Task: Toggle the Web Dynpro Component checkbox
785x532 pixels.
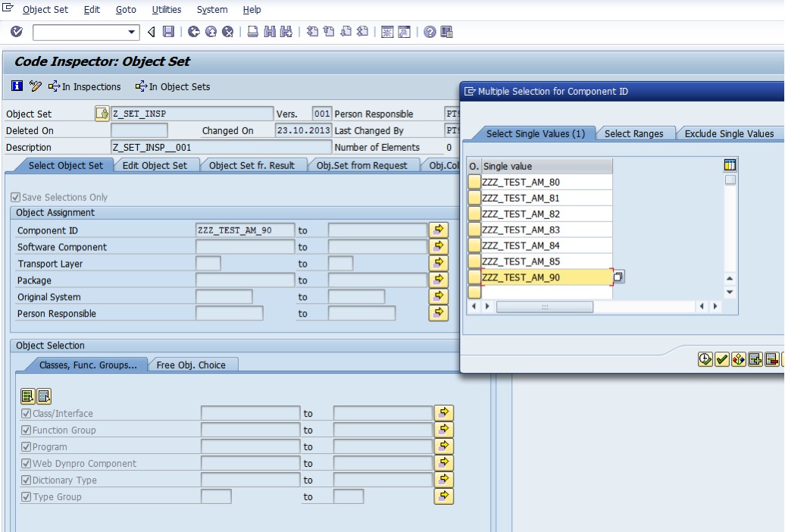Action: (x=26, y=463)
